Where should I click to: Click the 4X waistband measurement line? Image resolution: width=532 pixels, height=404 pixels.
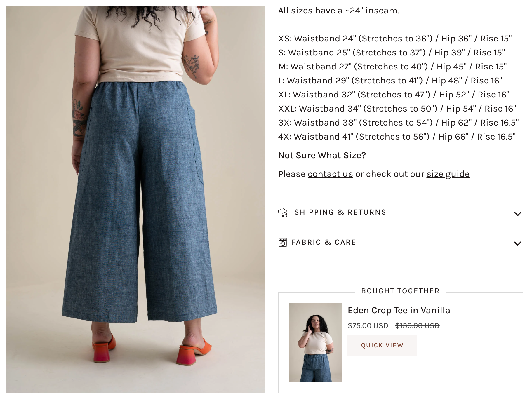[397, 137]
